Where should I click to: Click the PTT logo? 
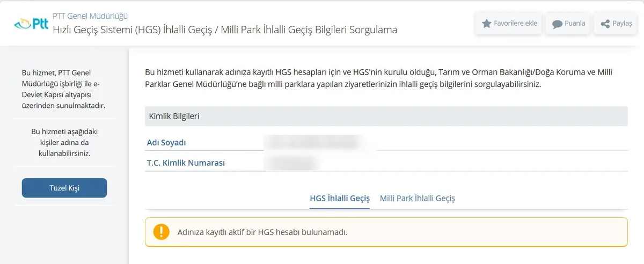pos(31,24)
